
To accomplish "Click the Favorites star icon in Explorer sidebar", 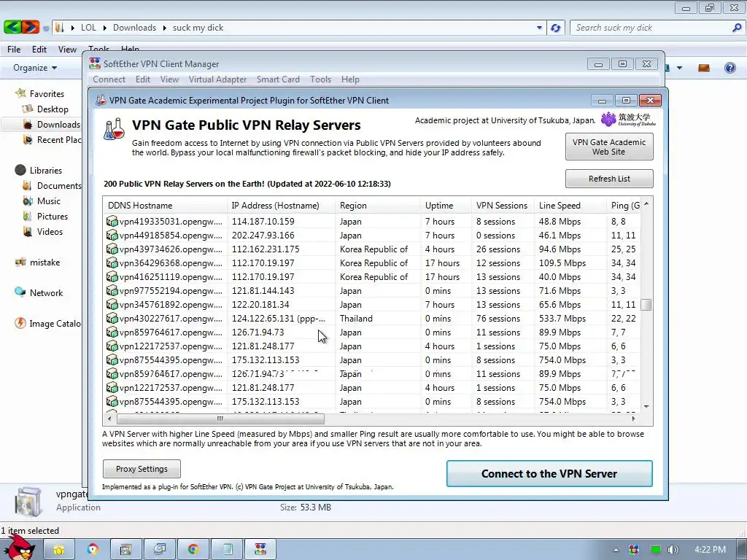I will pos(20,93).
